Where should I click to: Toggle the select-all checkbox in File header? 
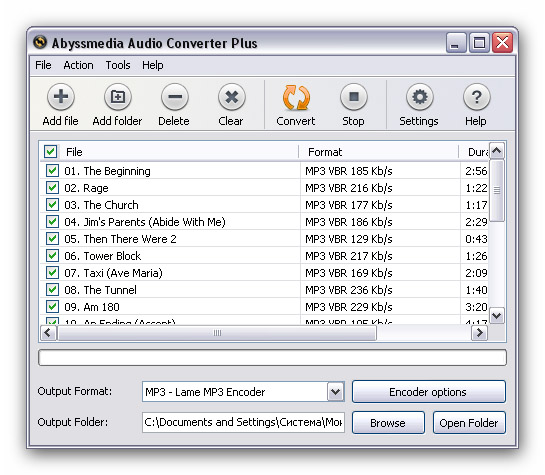pyautogui.click(x=50, y=151)
